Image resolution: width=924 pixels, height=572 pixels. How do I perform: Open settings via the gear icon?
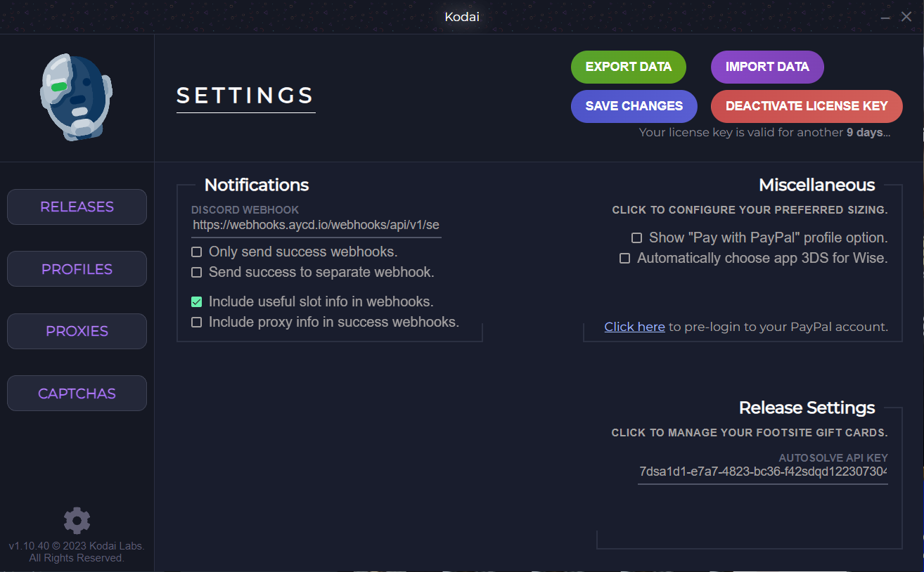click(77, 521)
